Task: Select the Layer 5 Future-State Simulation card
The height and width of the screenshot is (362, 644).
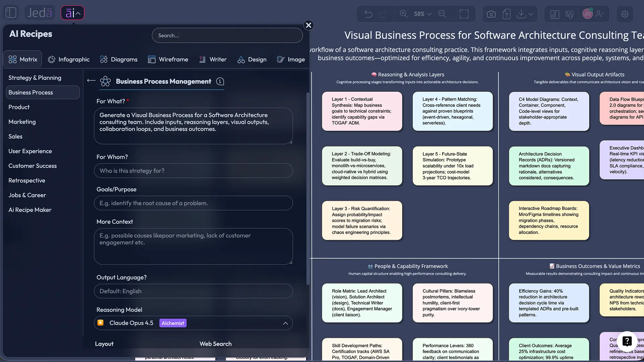Action: [x=452, y=166]
